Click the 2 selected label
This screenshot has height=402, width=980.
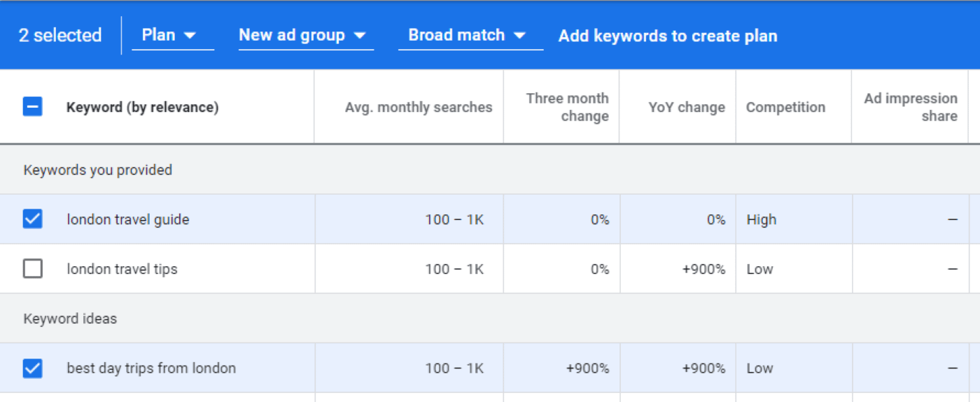tap(60, 35)
